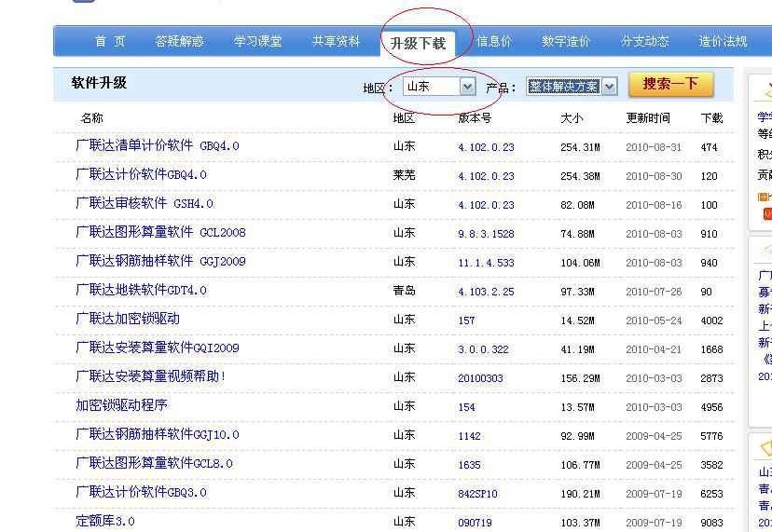Open 广联达加密锁驱动 link
Image resolution: width=772 pixels, height=532 pixels.
click(128, 319)
